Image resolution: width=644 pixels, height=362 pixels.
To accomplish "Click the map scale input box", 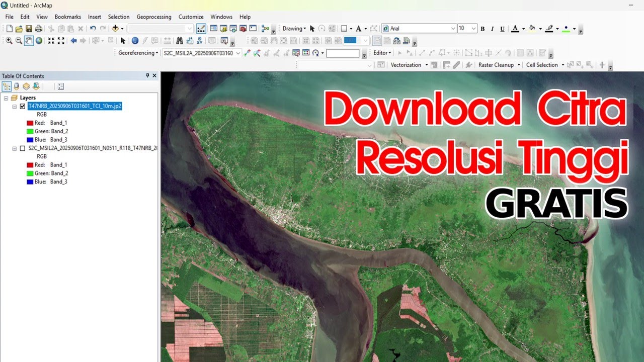I will tap(160, 29).
